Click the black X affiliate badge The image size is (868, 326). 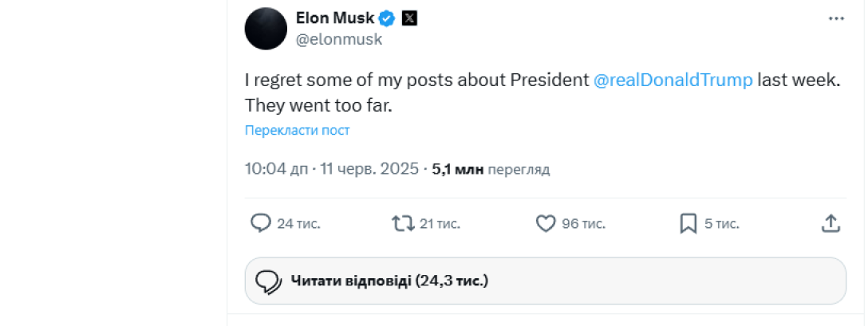click(x=408, y=18)
